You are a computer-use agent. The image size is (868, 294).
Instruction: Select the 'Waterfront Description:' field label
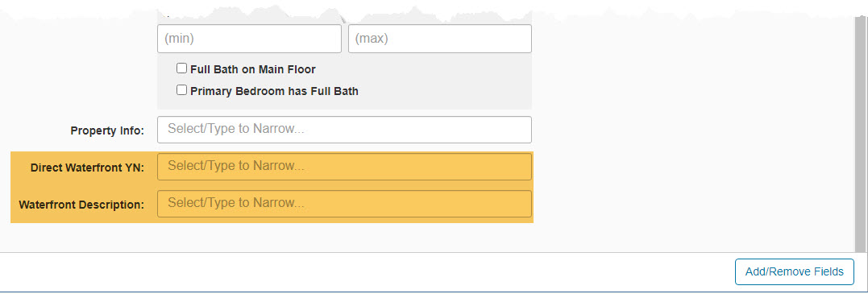pos(81,205)
